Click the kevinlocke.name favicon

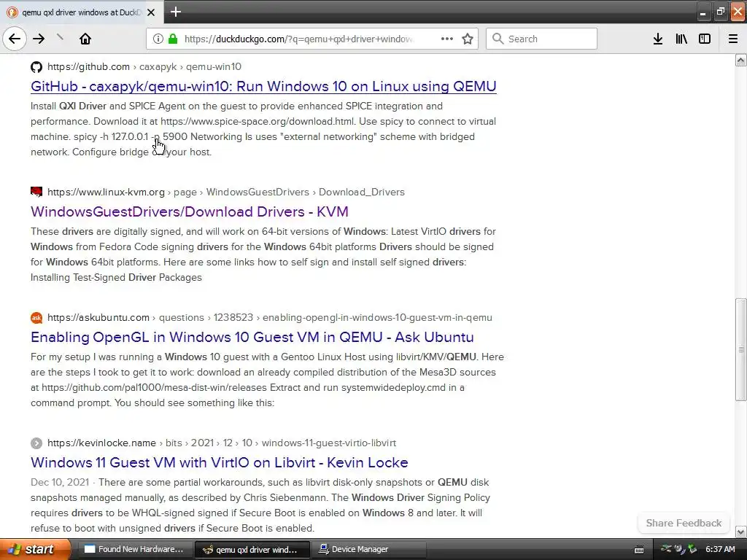(x=36, y=443)
